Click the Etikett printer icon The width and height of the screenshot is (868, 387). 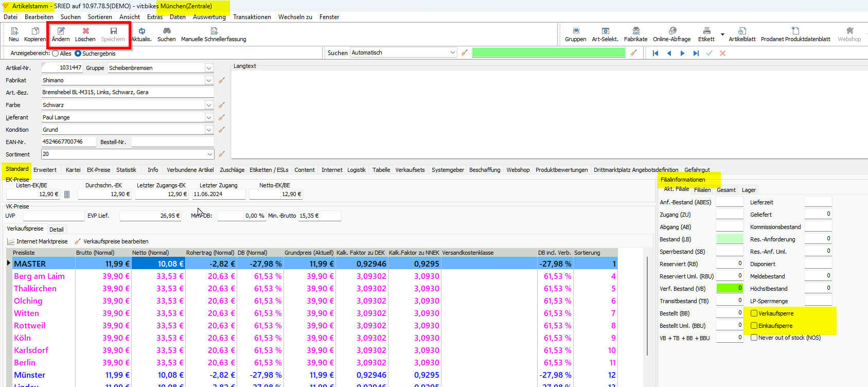(706, 31)
